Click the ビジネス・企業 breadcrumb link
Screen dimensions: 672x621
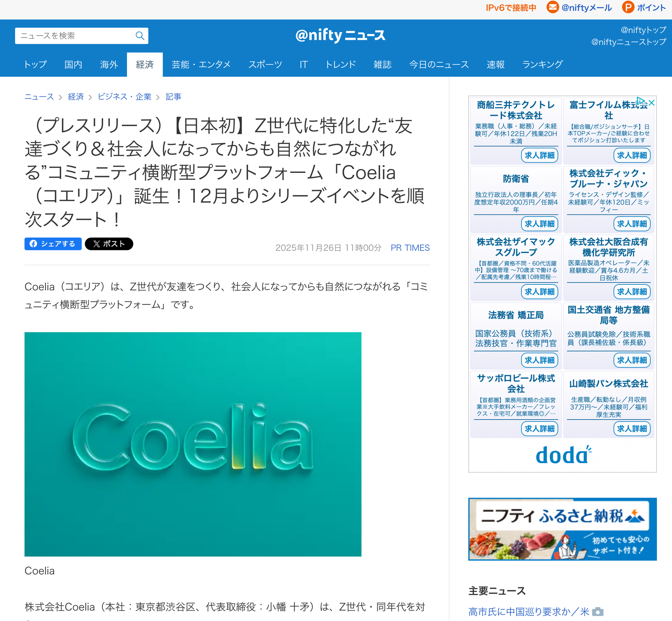pos(124,97)
